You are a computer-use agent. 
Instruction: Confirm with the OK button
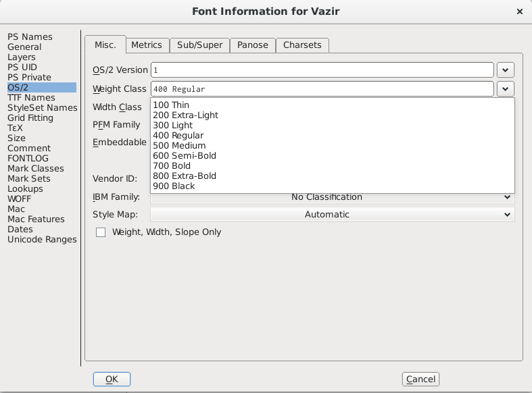[x=112, y=379]
